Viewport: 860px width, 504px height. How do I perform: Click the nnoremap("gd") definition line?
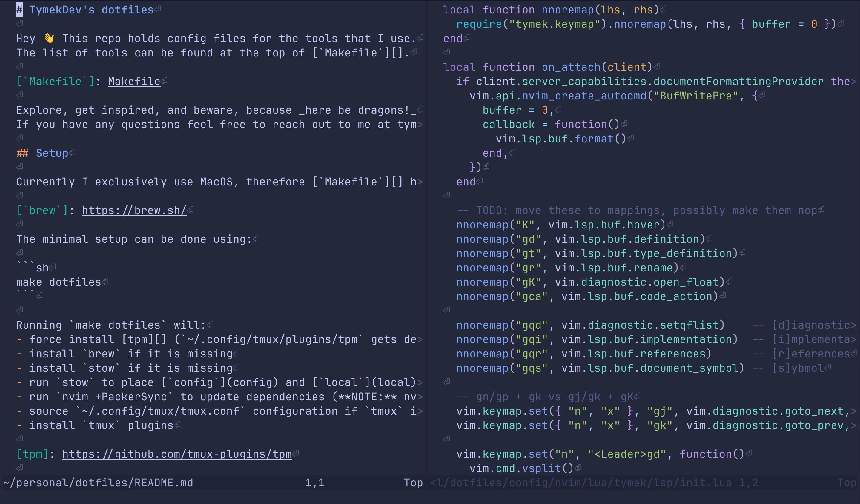click(x=580, y=239)
